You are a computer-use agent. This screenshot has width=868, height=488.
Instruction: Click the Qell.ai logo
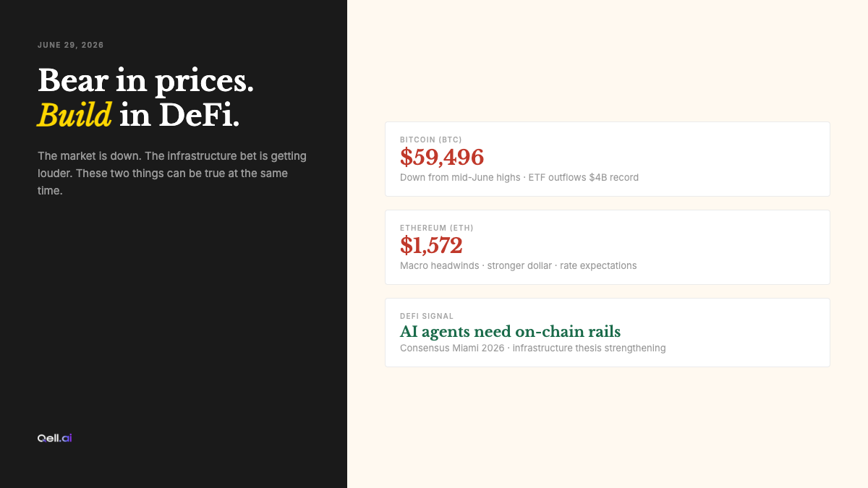point(55,438)
